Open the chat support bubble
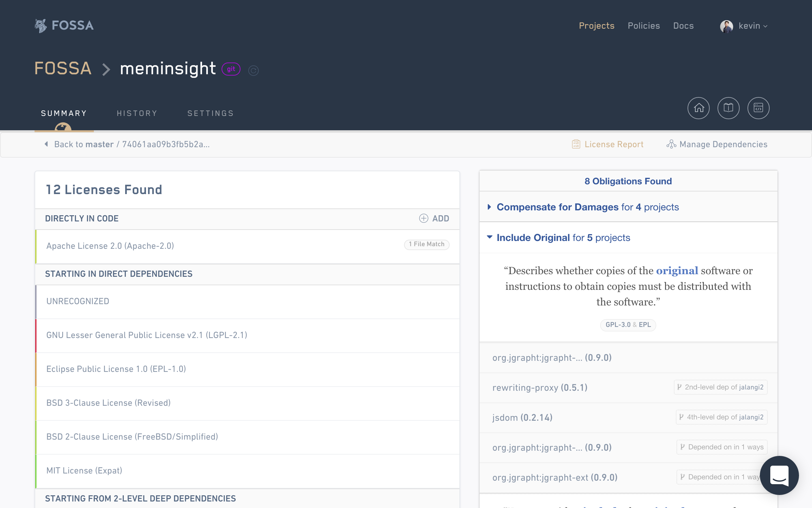The image size is (812, 508). pyautogui.click(x=779, y=475)
